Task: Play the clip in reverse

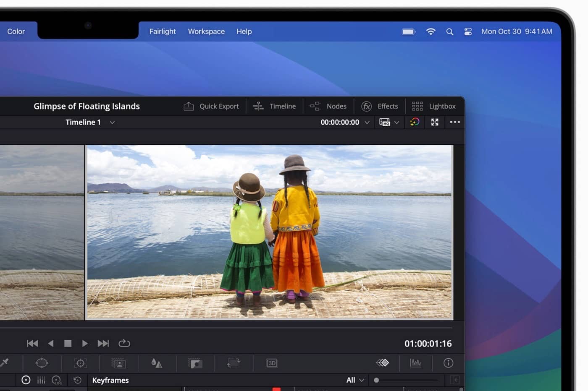Action: pyautogui.click(x=50, y=343)
